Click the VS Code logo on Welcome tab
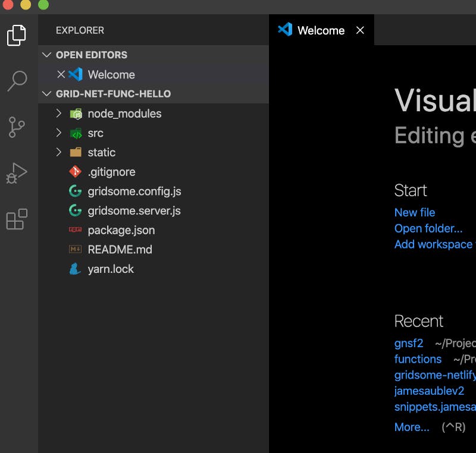Screen dimensions: 476x453 click(x=285, y=30)
